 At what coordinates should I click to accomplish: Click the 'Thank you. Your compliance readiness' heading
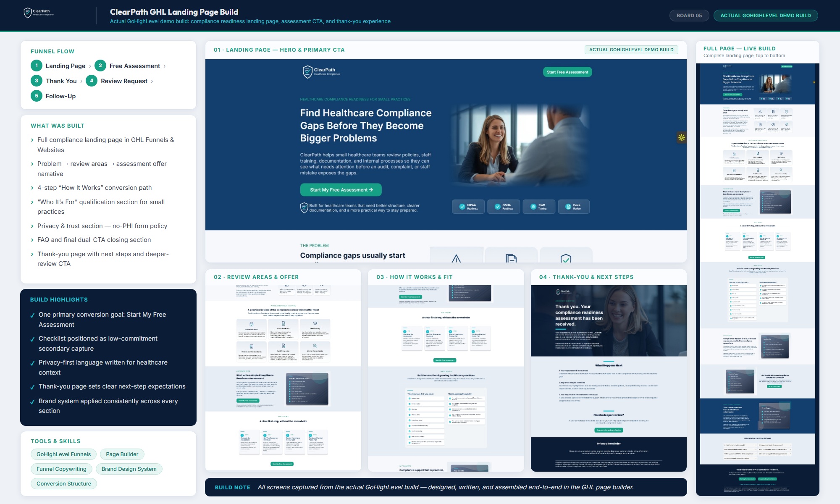(x=579, y=315)
